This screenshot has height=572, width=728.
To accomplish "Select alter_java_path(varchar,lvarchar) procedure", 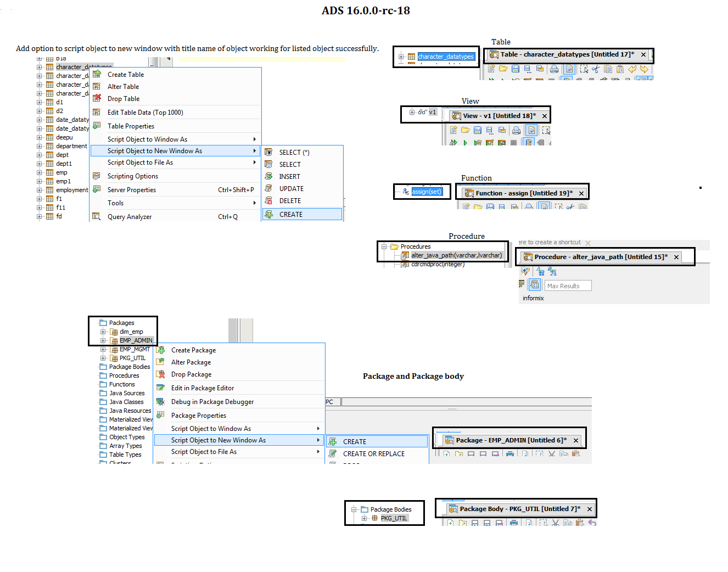I will (456, 255).
